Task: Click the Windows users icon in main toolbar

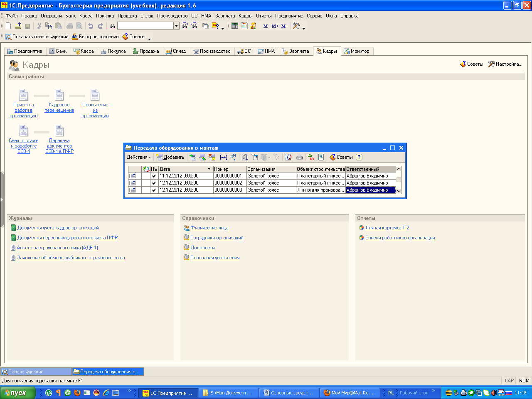Action: 254,26
